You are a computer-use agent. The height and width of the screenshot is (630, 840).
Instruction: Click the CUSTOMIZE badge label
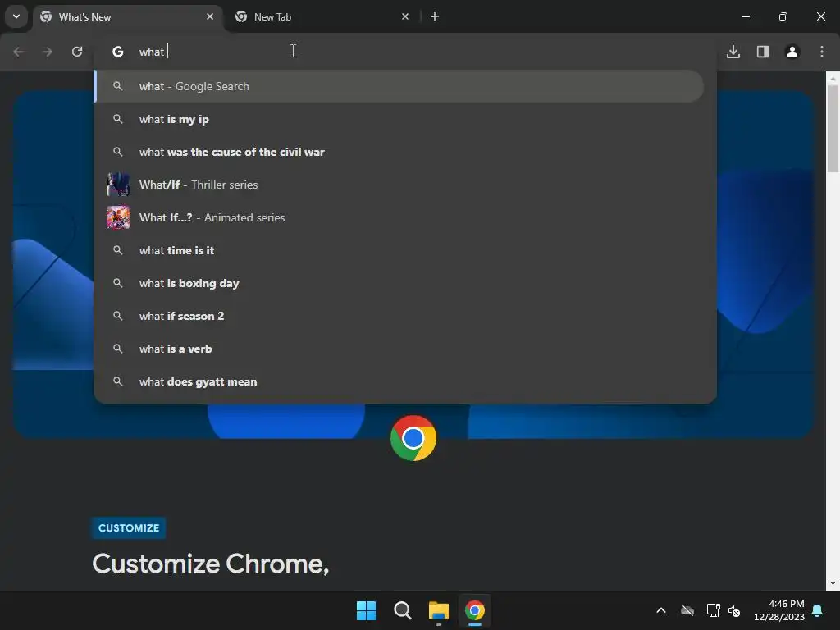(129, 527)
